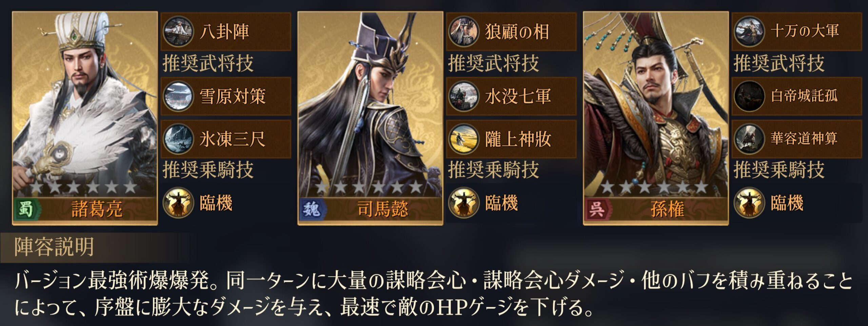Viewport: 868px width, 326px height.
Task: Click the 狼顧の相 skill icon
Action: [x=464, y=32]
